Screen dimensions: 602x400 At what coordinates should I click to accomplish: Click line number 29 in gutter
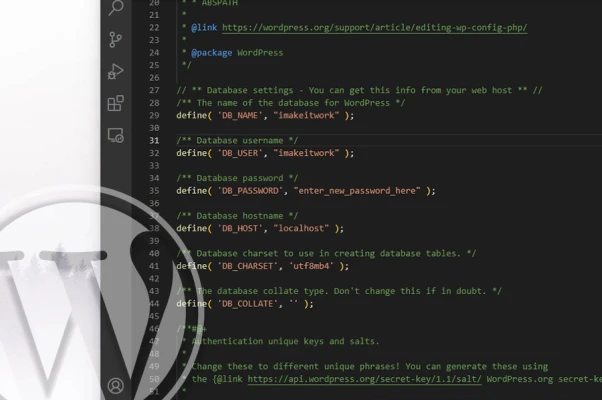(x=154, y=115)
